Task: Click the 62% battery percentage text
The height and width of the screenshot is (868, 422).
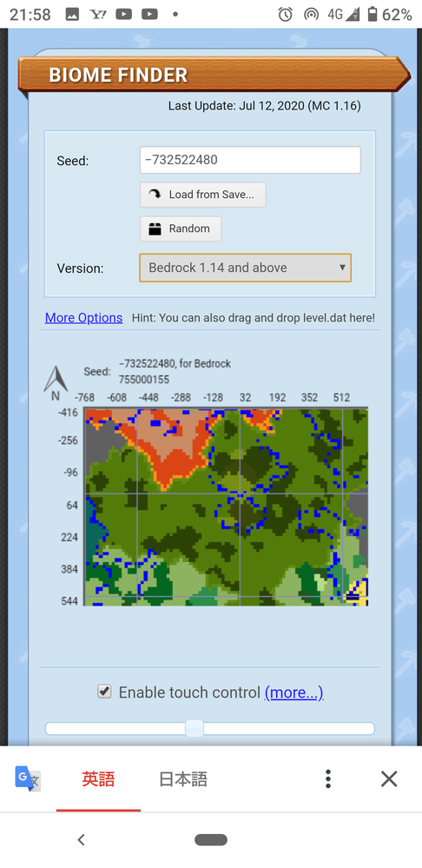Action: pos(397,15)
